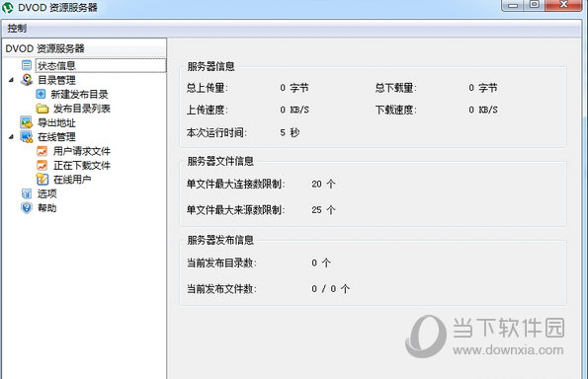
Task: Click the 上传速度 label
Action: pos(208,110)
